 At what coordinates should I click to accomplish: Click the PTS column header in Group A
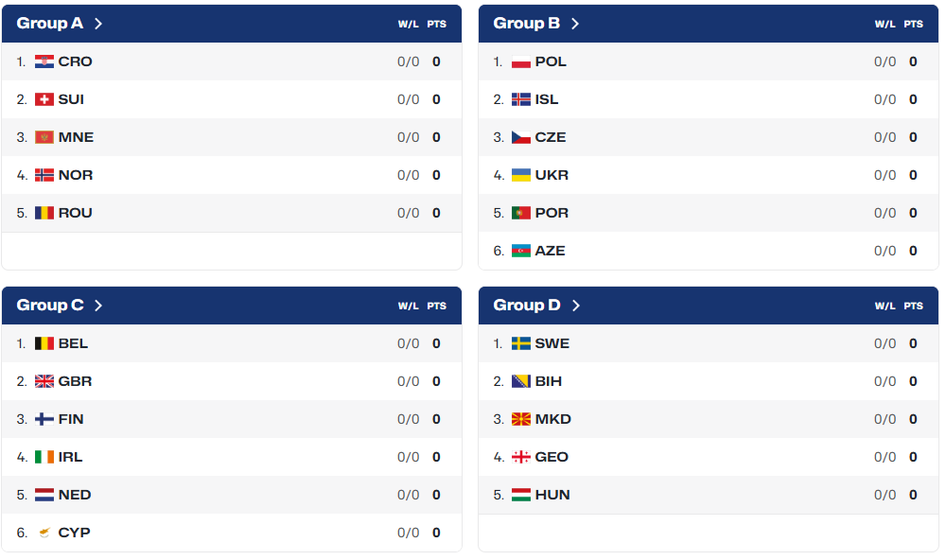point(437,25)
